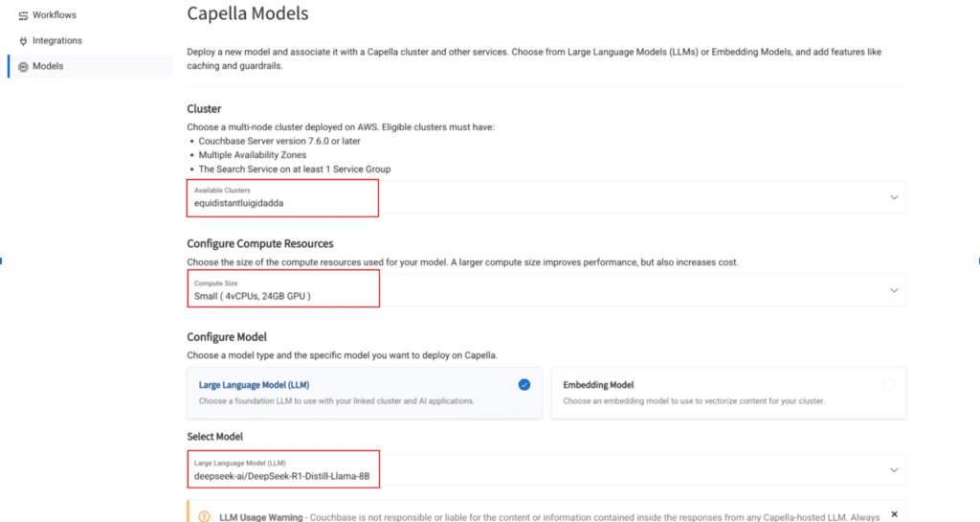Click the Cluster section heading
The height and width of the screenshot is (522, 980).
tap(204, 109)
